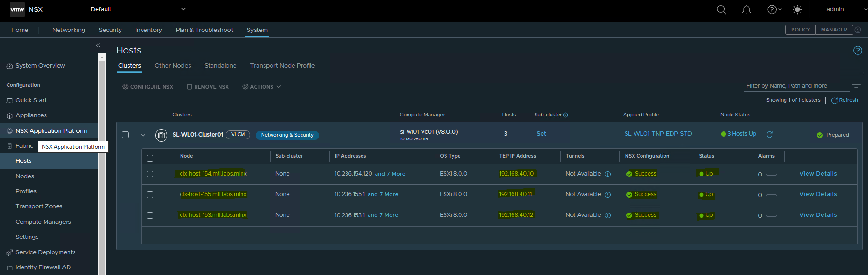This screenshot has width=868, height=275.
Task: Click the alarms bar for clx-host-154
Action: coord(771,175)
